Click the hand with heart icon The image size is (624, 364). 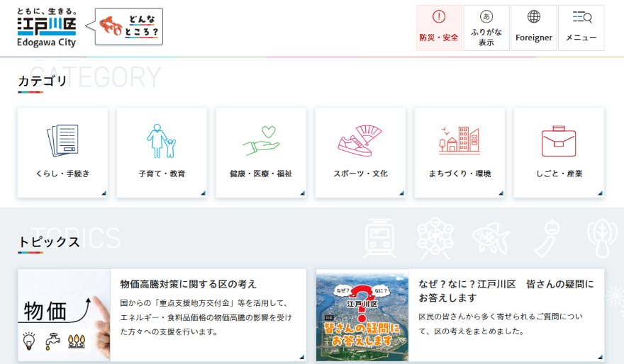click(262, 140)
